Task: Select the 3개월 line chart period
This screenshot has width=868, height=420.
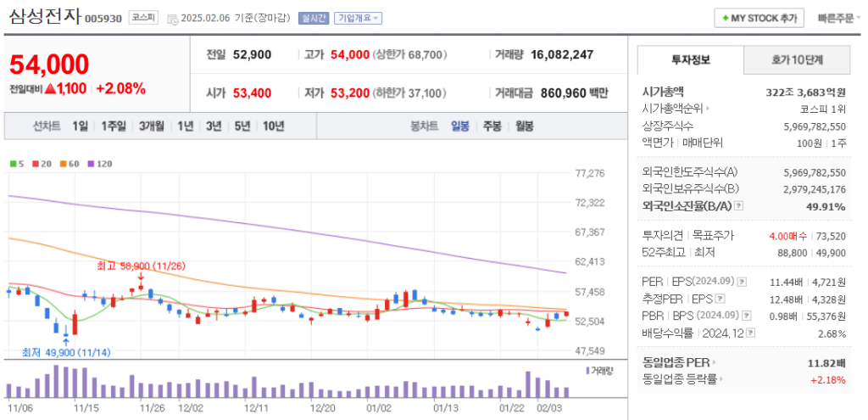Action: pyautogui.click(x=152, y=126)
